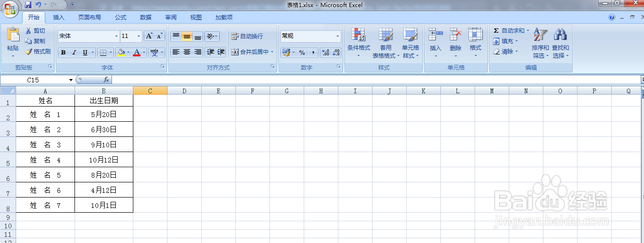644x243 pixels.
Task: Open the 公式 tab
Action: pyautogui.click(x=121, y=18)
